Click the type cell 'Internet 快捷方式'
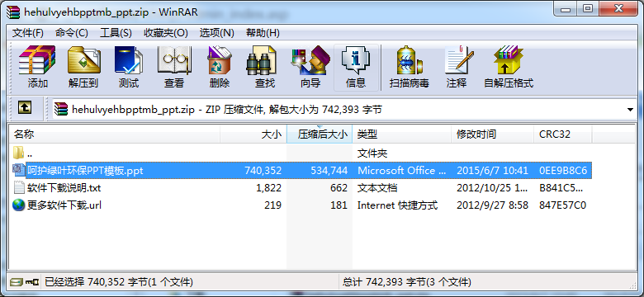This screenshot has width=644, height=297. 398,205
